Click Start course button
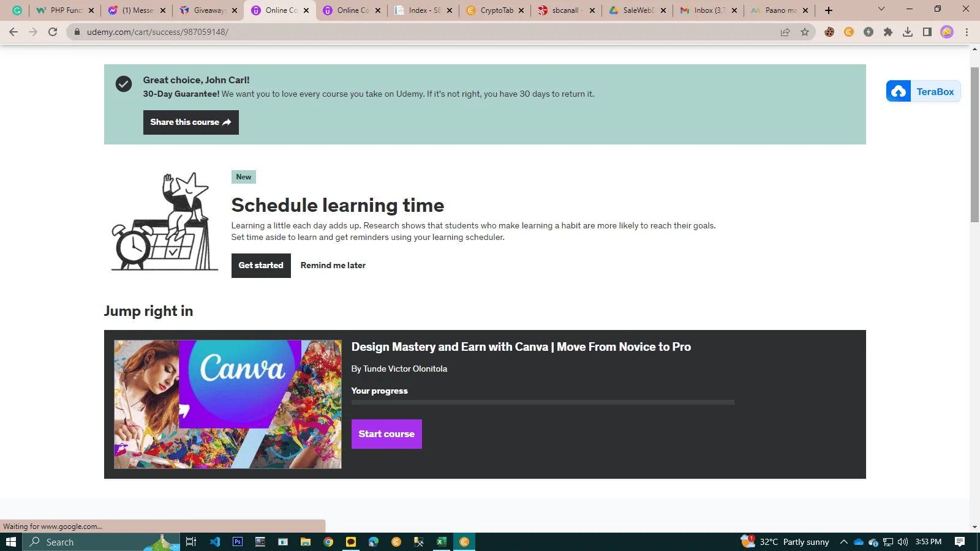This screenshot has width=980, height=551. pyautogui.click(x=386, y=434)
